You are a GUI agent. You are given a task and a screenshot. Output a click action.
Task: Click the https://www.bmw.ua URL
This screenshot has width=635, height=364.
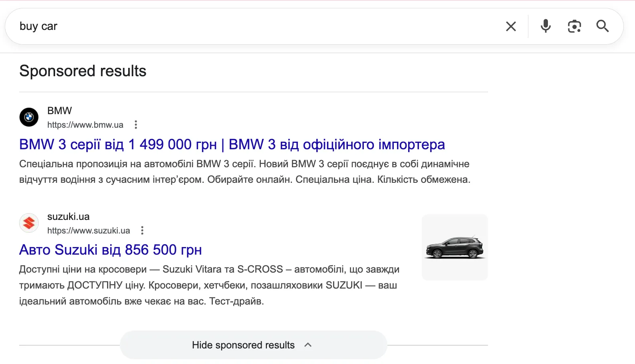click(85, 125)
